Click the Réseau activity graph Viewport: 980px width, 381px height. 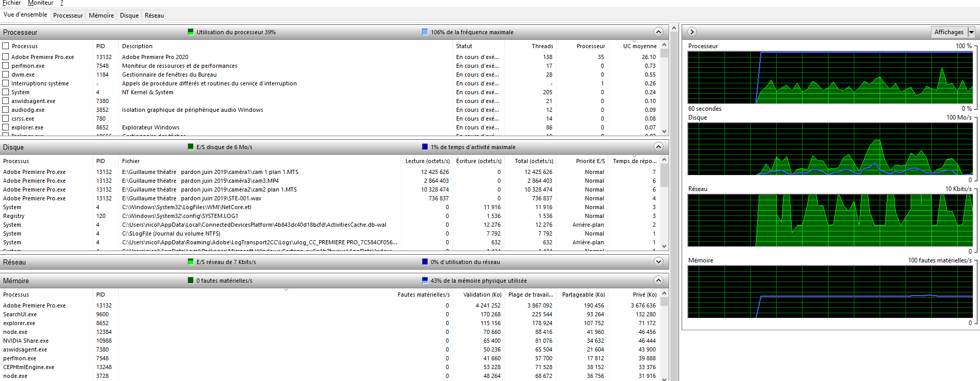[x=830, y=220]
